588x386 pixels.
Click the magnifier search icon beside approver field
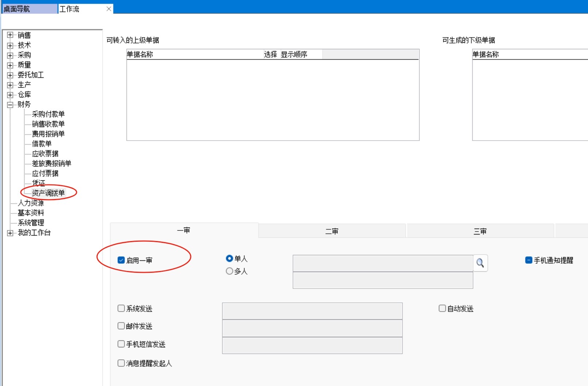tap(480, 263)
